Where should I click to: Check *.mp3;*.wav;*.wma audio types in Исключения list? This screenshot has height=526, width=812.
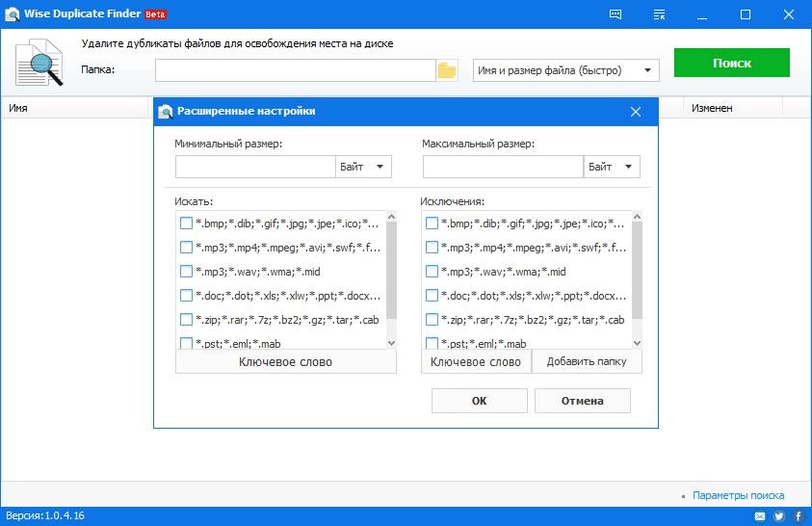(432, 272)
